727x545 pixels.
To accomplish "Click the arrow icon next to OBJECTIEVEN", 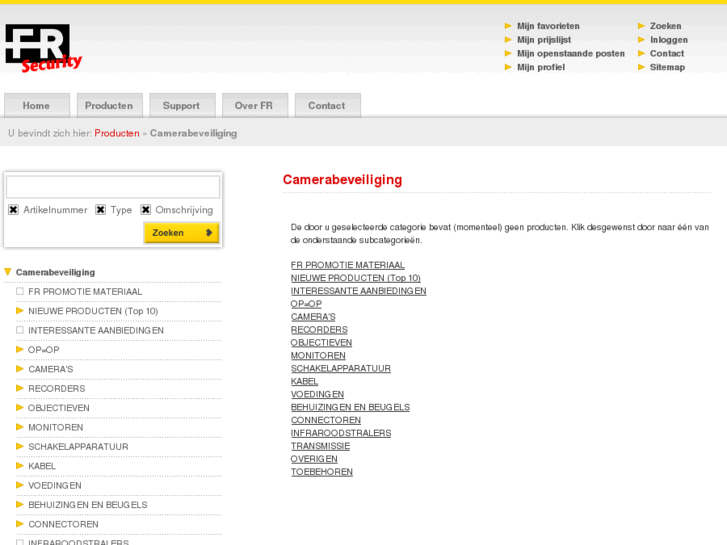I will coord(19,408).
